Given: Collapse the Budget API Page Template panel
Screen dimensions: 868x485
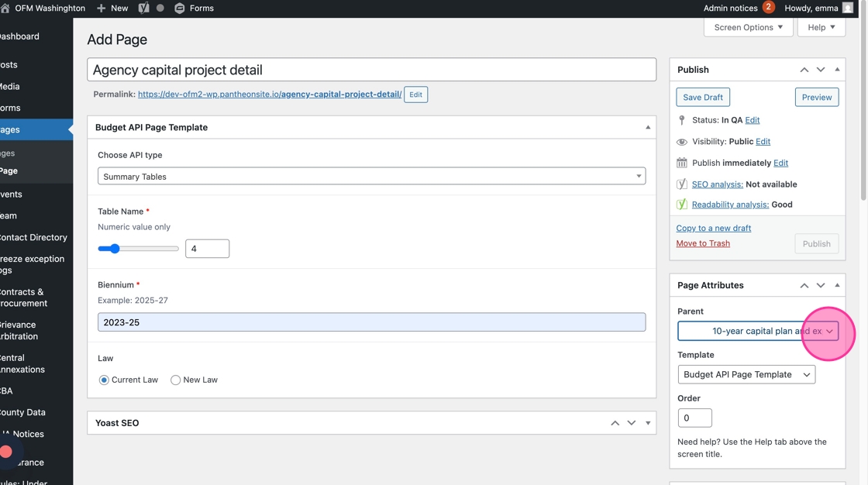Looking at the screenshot, I should 648,127.
